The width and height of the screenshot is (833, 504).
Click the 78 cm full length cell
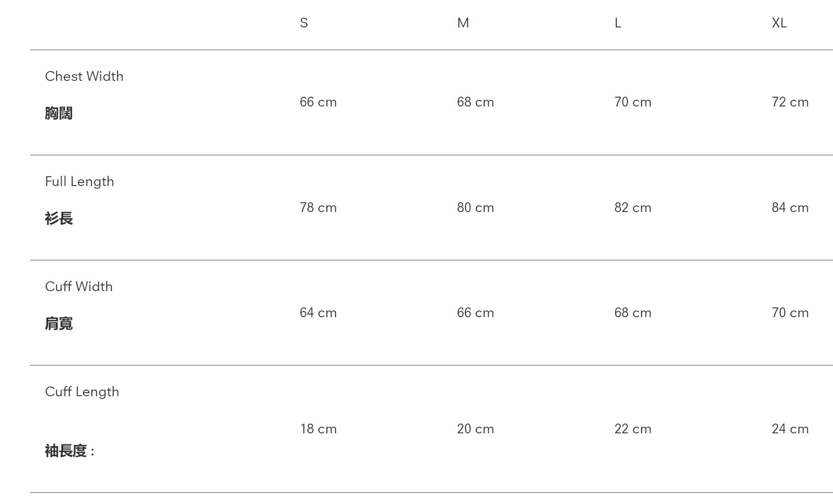click(x=318, y=208)
